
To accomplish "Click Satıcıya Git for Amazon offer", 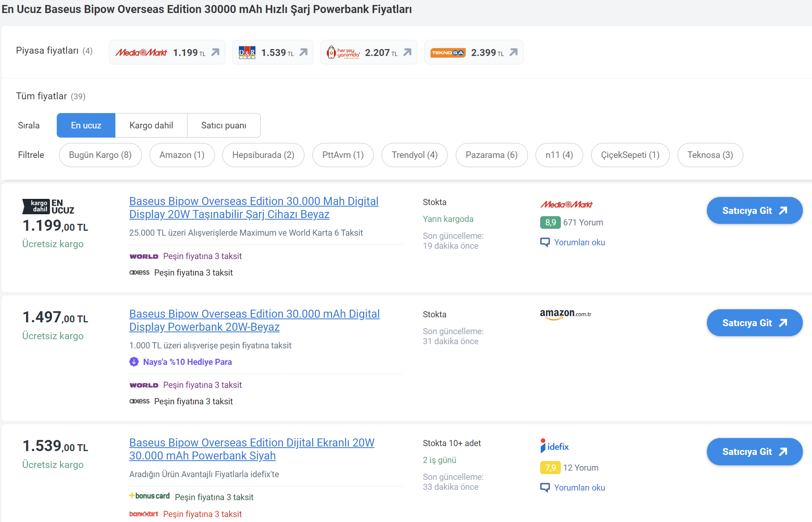I will 754,323.
